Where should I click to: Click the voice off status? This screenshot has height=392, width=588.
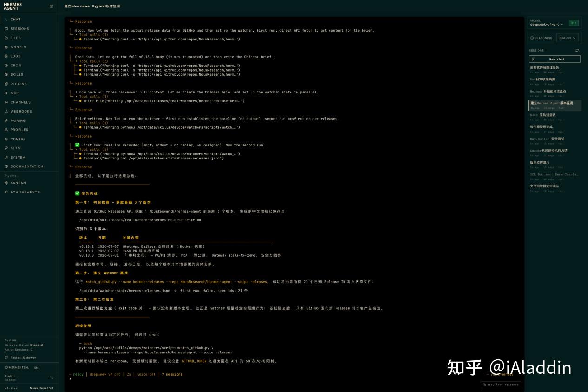(x=146, y=374)
